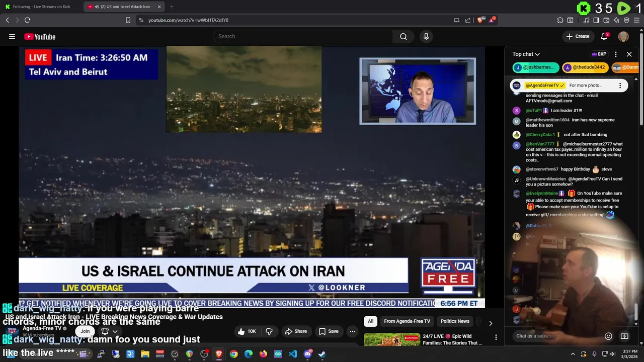Screen dimensions: 644x362
Task: Show hidden system tray icons chevron
Action: pyautogui.click(x=573, y=354)
